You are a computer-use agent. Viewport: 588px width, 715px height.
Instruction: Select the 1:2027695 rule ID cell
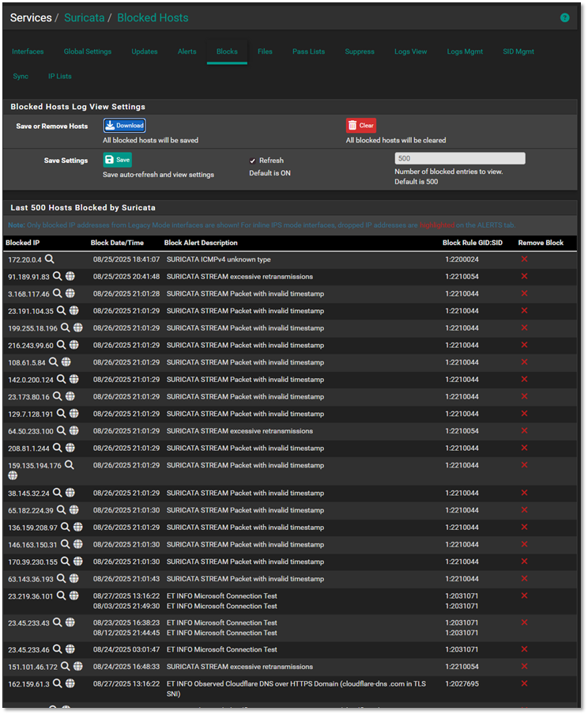462,683
